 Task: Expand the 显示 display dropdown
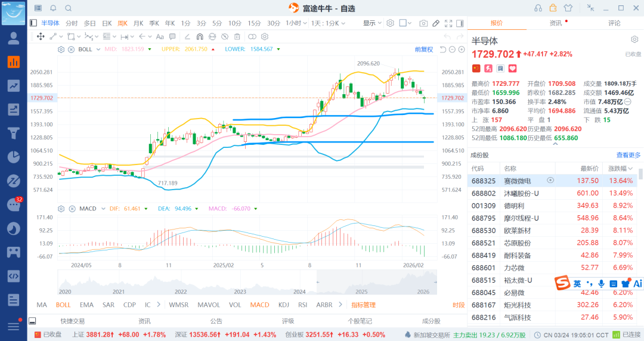tap(372, 23)
